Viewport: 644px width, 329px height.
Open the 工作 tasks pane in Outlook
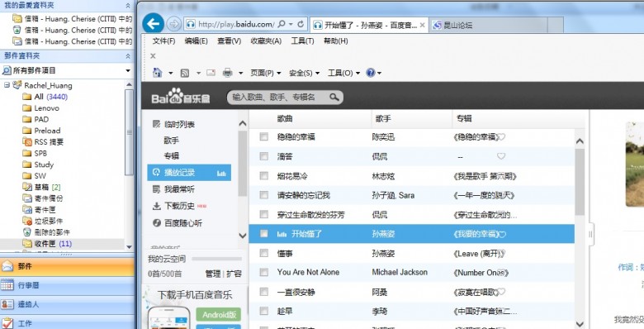(x=67, y=323)
